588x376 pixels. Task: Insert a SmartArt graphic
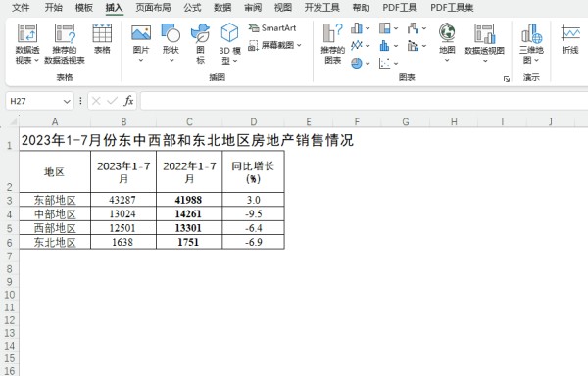click(272, 28)
